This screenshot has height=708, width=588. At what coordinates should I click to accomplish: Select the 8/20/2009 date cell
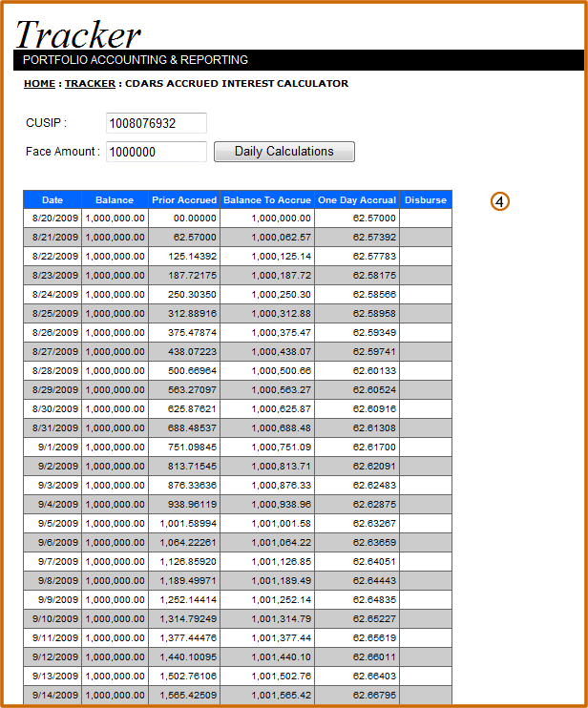point(52,219)
